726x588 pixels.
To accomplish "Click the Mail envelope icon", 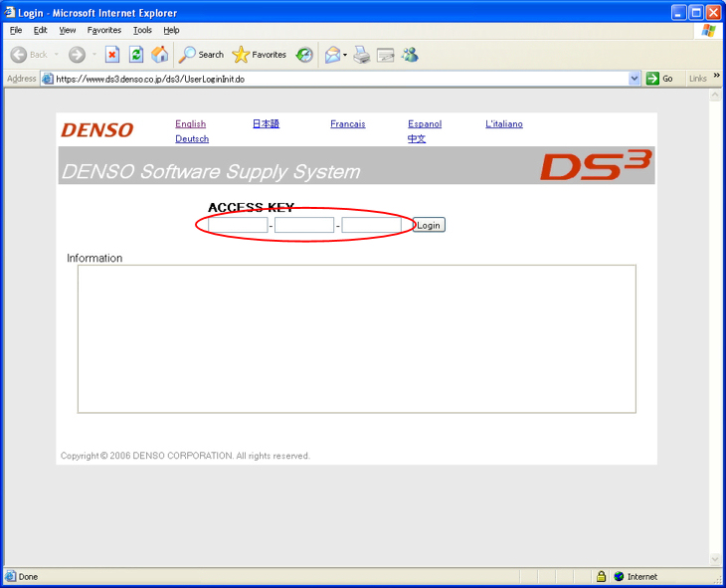I will coord(332,55).
